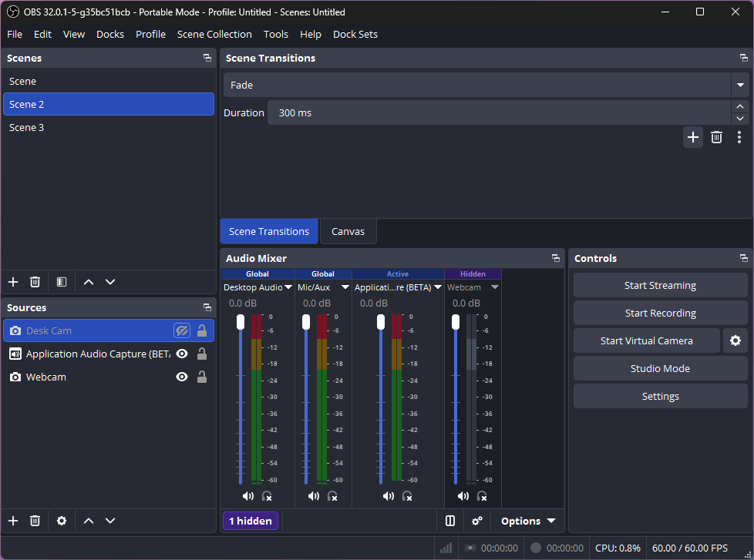The height and width of the screenshot is (560, 754).
Task: Mute Desktop Audio speaker icon
Action: [x=248, y=496]
